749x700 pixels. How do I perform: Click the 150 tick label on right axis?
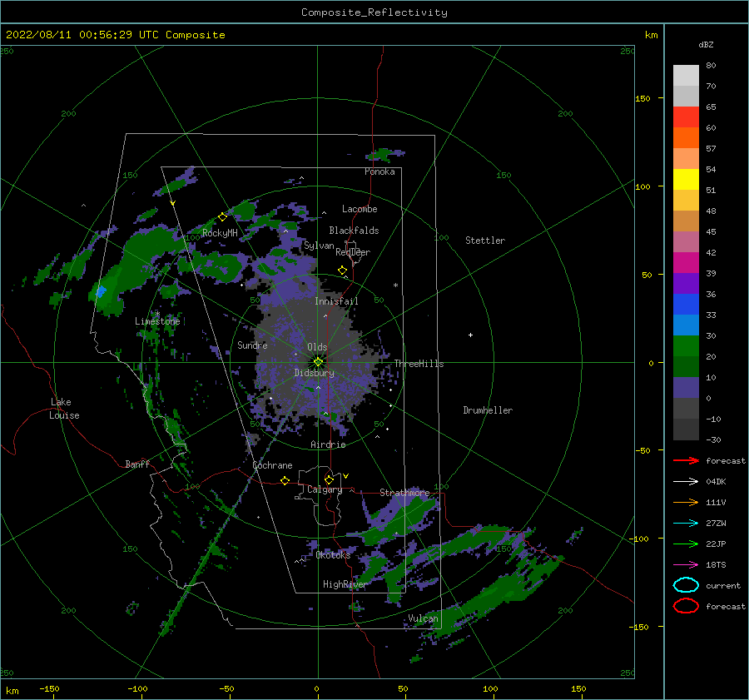click(x=642, y=98)
